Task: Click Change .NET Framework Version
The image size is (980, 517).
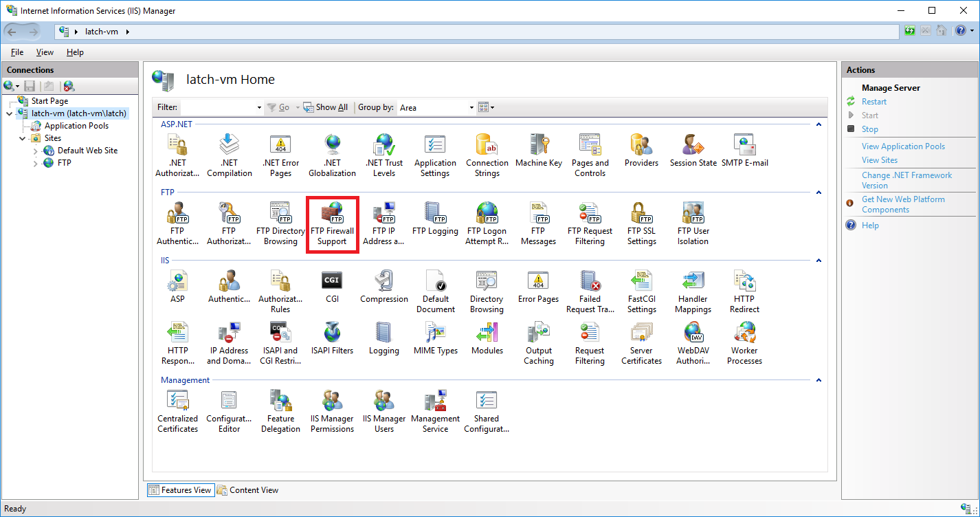Action: (x=906, y=180)
